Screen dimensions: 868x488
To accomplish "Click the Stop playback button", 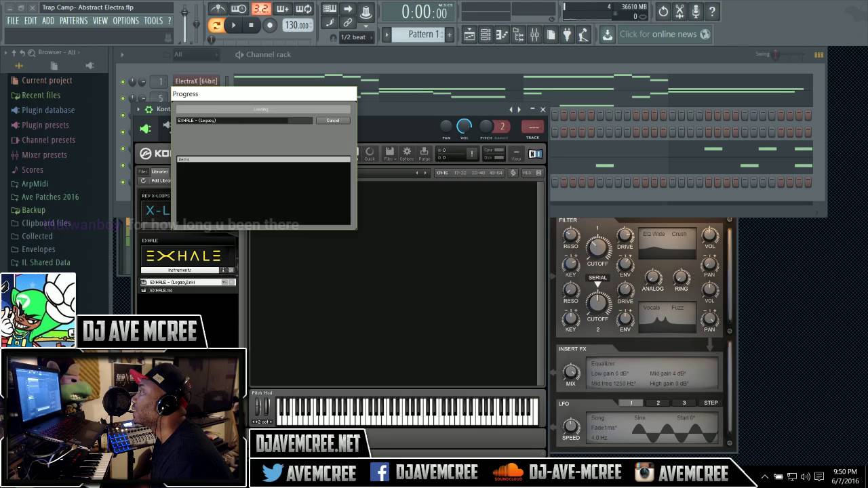I will click(251, 25).
